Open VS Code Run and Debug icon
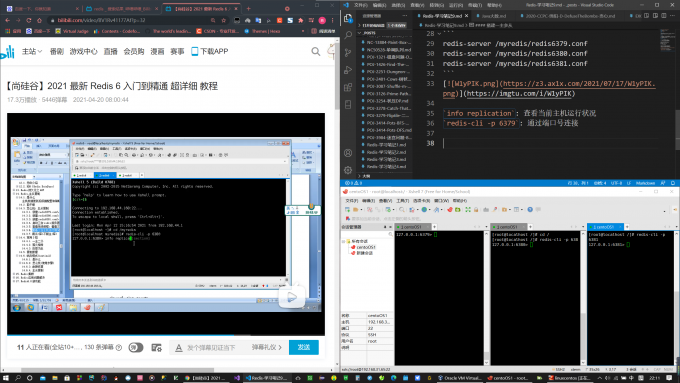Screen dimensions: 680x383 coord(348,70)
